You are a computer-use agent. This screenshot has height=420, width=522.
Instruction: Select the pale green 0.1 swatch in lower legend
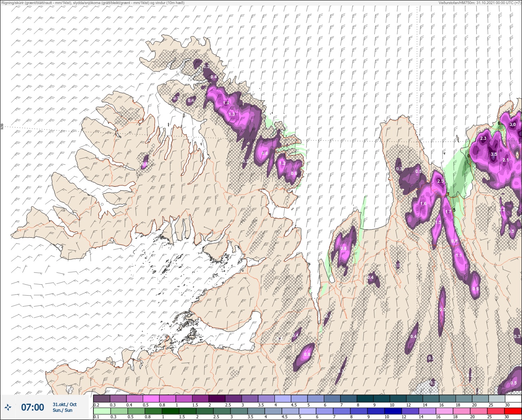(102, 411)
